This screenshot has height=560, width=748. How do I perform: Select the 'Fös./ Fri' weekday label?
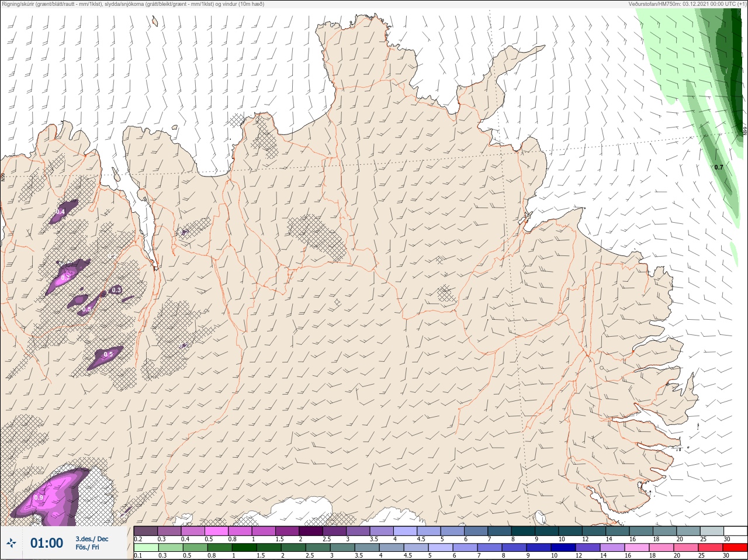click(87, 548)
